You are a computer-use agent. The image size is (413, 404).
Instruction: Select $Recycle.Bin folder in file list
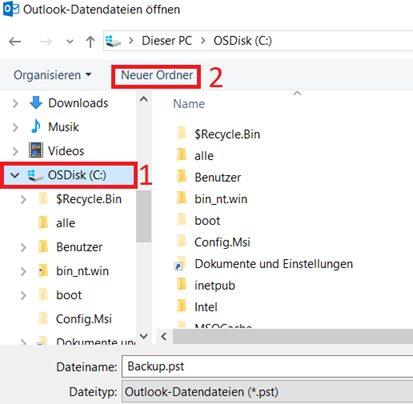[227, 134]
